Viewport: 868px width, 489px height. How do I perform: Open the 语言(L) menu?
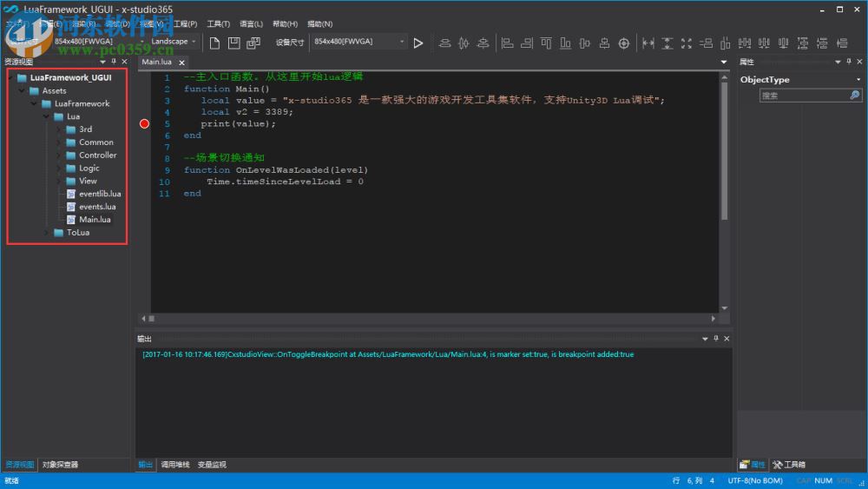click(x=252, y=23)
